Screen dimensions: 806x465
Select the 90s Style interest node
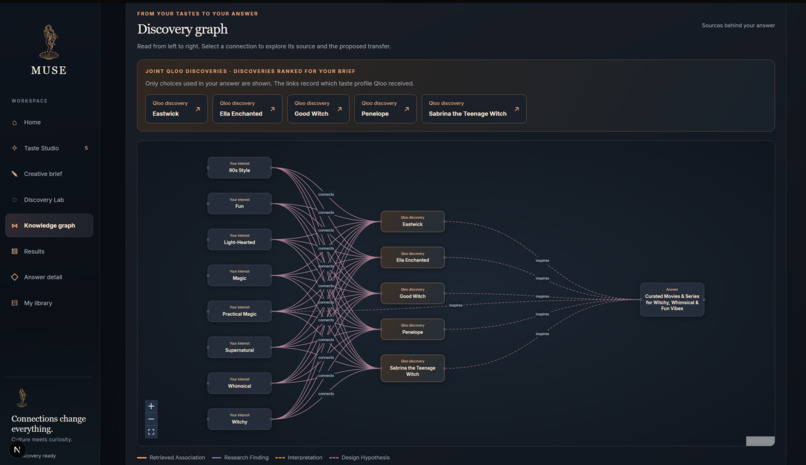point(240,168)
